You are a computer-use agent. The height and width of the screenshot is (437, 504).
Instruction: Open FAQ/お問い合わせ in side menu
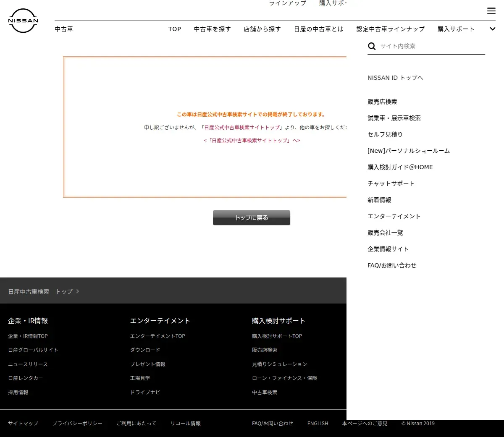pyautogui.click(x=392, y=265)
